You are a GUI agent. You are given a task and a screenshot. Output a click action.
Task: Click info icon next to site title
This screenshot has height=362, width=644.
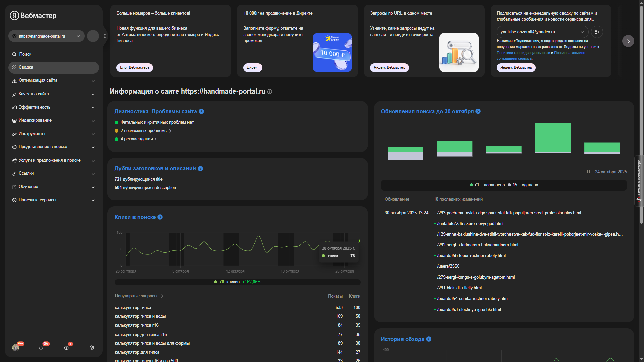[270, 92]
